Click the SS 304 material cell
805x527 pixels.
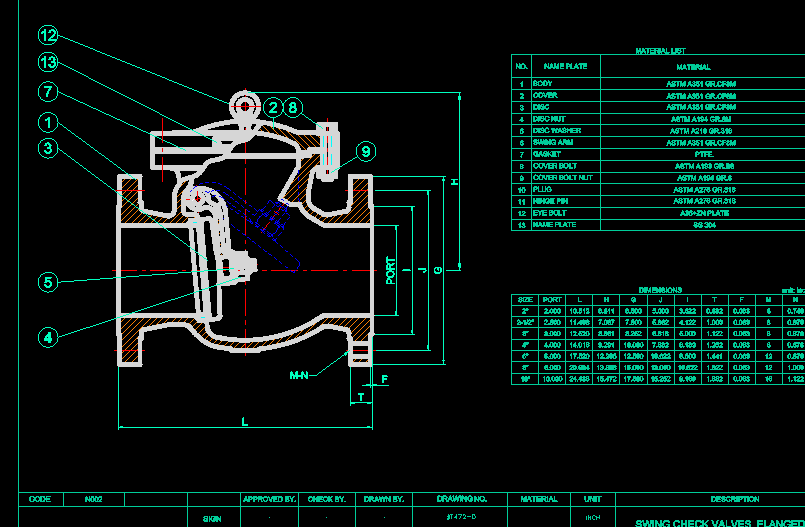click(702, 225)
